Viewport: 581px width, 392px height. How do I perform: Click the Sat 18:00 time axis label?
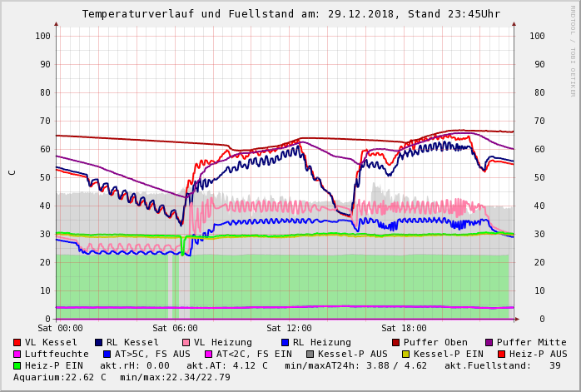pyautogui.click(x=404, y=328)
